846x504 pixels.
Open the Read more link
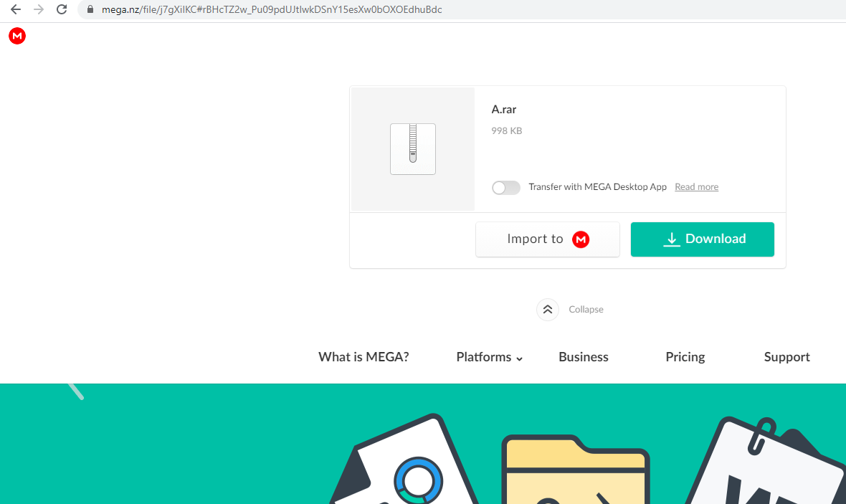point(697,186)
